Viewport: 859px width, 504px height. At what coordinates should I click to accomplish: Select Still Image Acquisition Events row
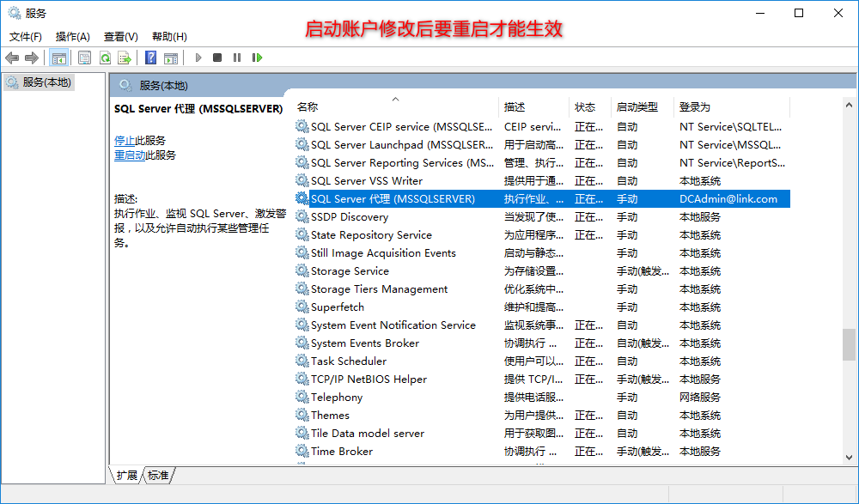pyautogui.click(x=542, y=252)
